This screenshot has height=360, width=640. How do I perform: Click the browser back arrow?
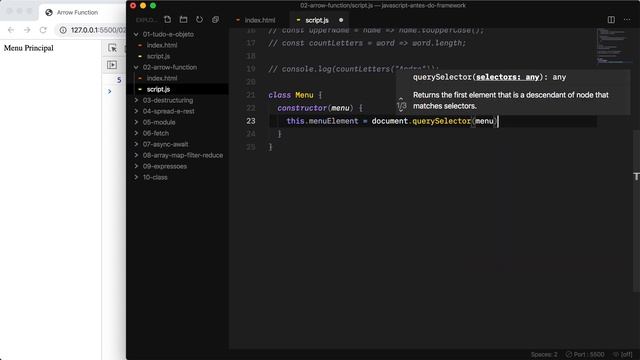[x=11, y=30]
